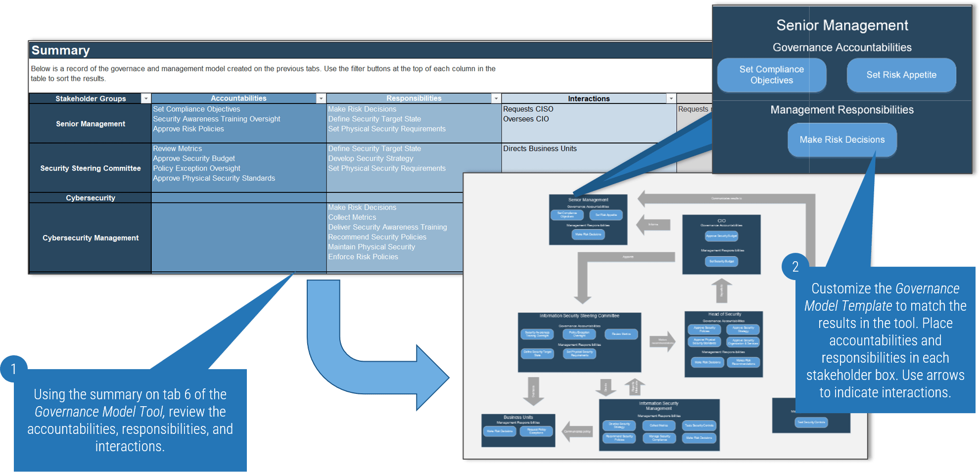This screenshot has height=472, width=980.
Task: Select 'Deliver Security Awareness Training' table entry
Action: click(387, 227)
